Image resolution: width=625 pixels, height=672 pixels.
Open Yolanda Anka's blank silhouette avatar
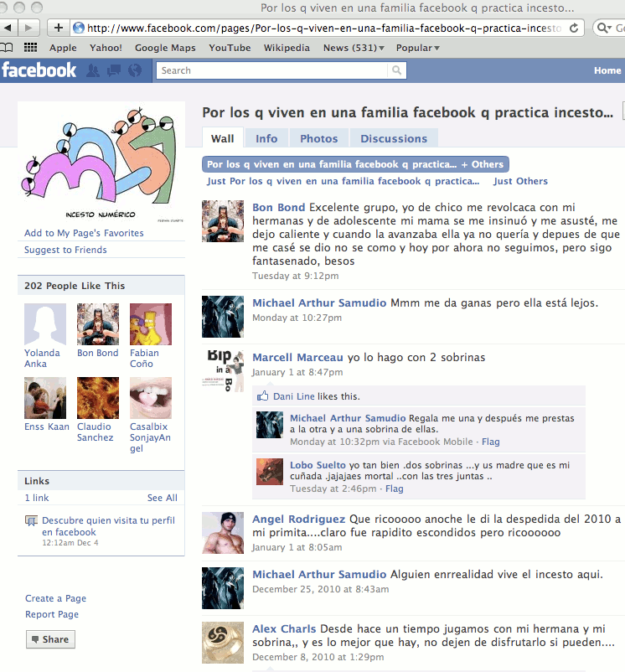click(45, 324)
